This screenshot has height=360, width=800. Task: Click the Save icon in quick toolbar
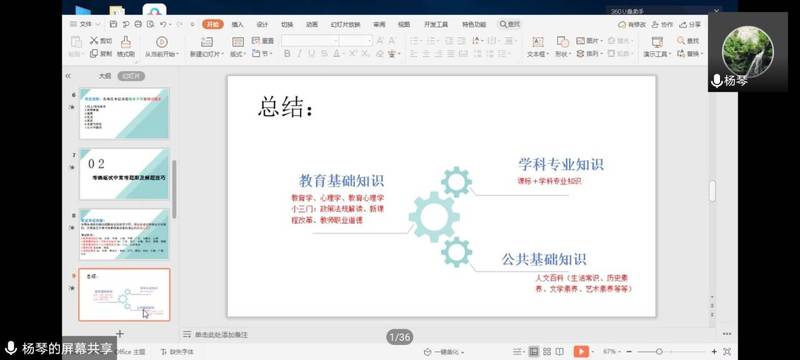click(113, 24)
